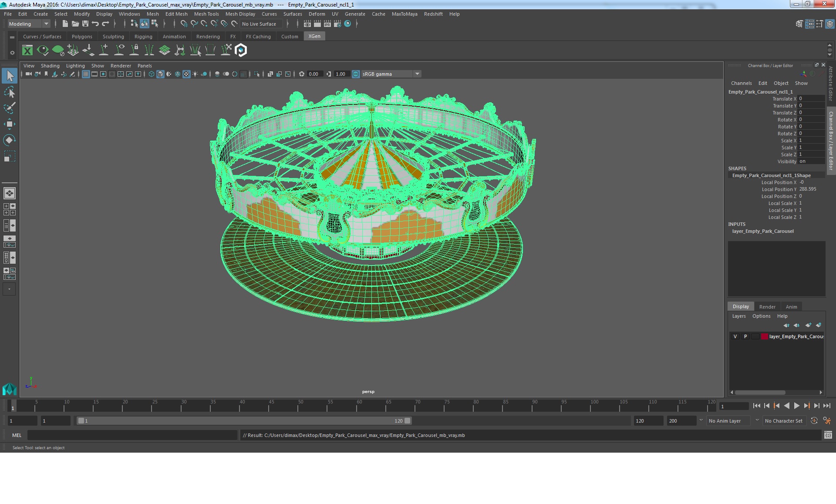Select layer_Empty_Park_Carousel input node

(x=762, y=231)
